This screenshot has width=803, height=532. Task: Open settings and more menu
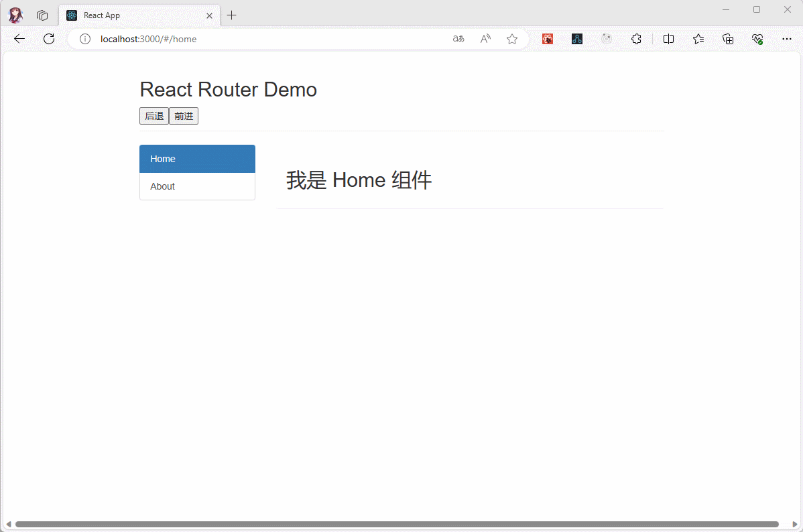[787, 39]
